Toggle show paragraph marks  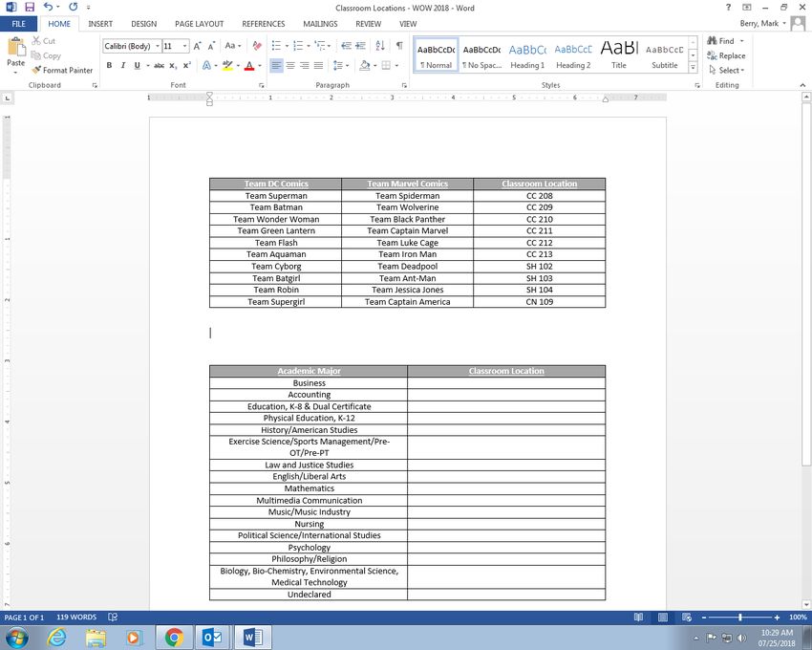coord(399,46)
